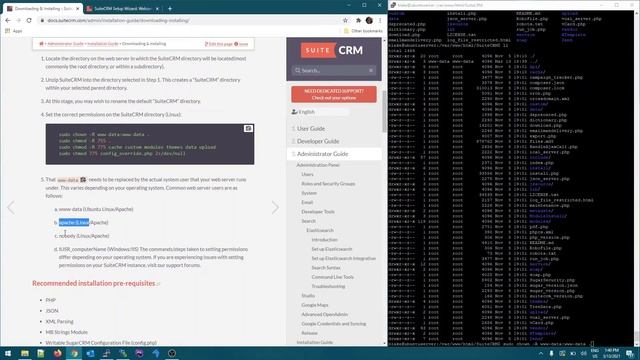Open the Other bookmarks folder
The width and height of the screenshot is (640, 360).
tap(363, 31)
